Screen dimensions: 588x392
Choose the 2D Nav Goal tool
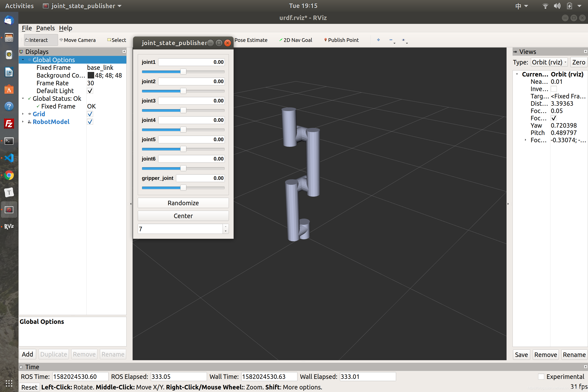click(296, 40)
